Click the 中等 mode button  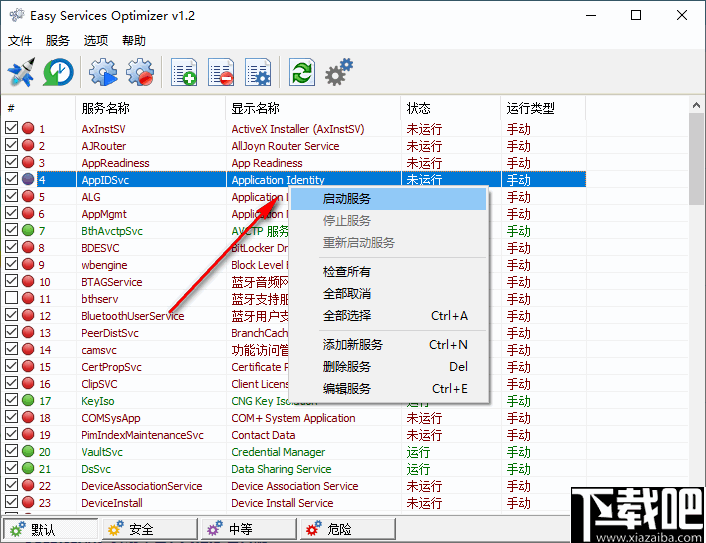249,529
